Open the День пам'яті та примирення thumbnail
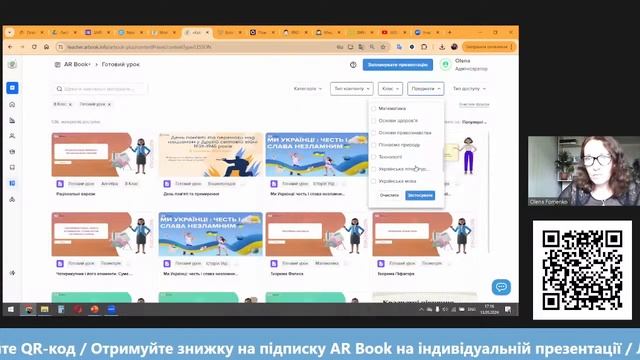The width and height of the screenshot is (640, 360). click(x=210, y=155)
